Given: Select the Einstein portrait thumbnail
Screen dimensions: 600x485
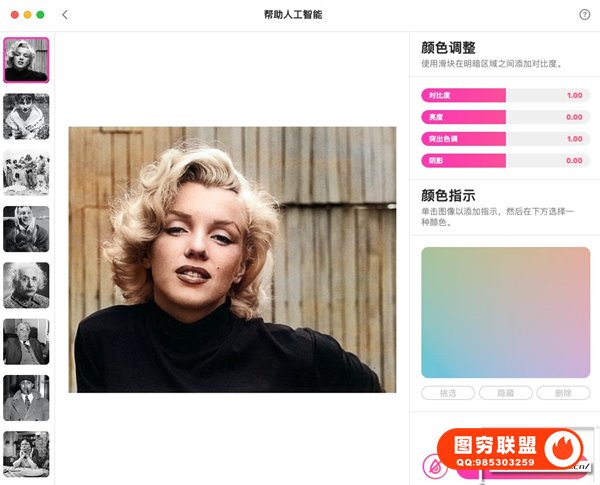Looking at the screenshot, I should (x=26, y=285).
